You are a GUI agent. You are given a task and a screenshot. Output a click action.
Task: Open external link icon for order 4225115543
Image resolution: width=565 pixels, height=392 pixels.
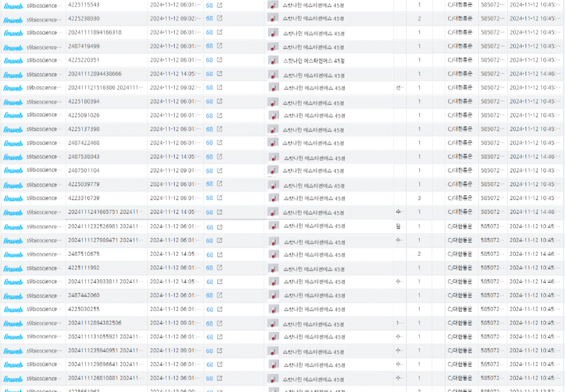coord(219,5)
